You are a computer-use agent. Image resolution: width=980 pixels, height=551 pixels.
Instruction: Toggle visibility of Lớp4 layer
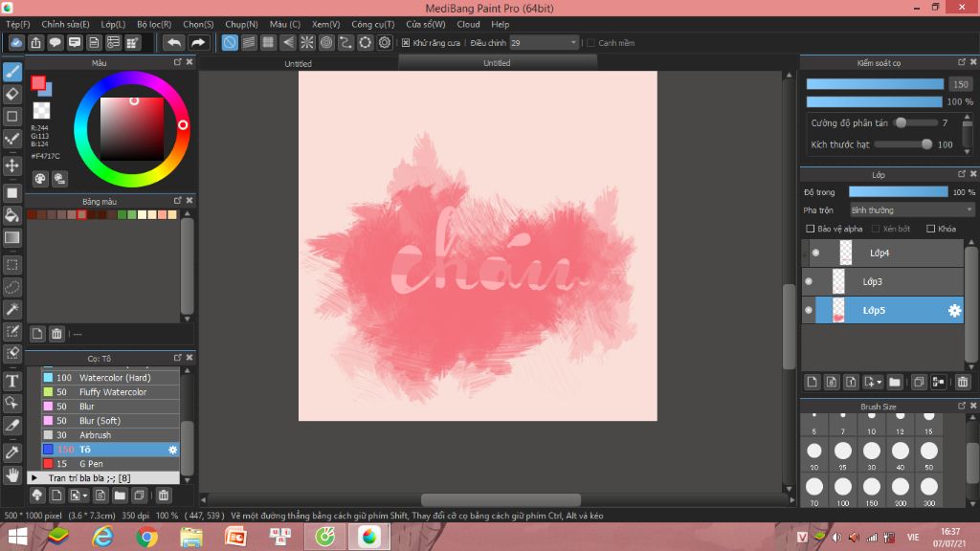coord(815,253)
